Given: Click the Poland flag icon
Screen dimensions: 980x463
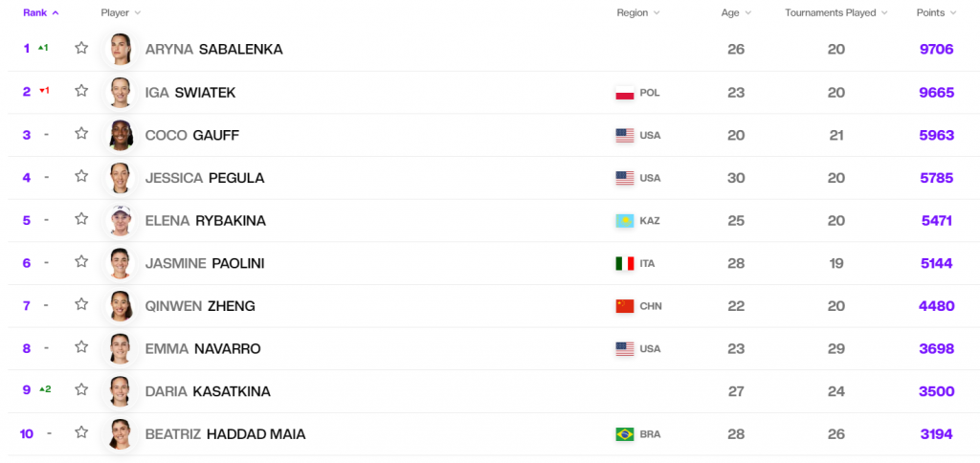Looking at the screenshot, I should click(625, 93).
